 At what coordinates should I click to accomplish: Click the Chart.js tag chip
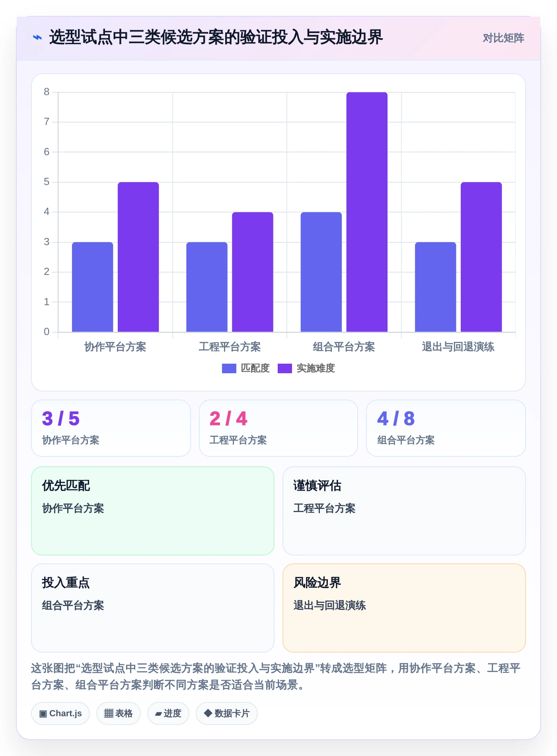point(60,713)
